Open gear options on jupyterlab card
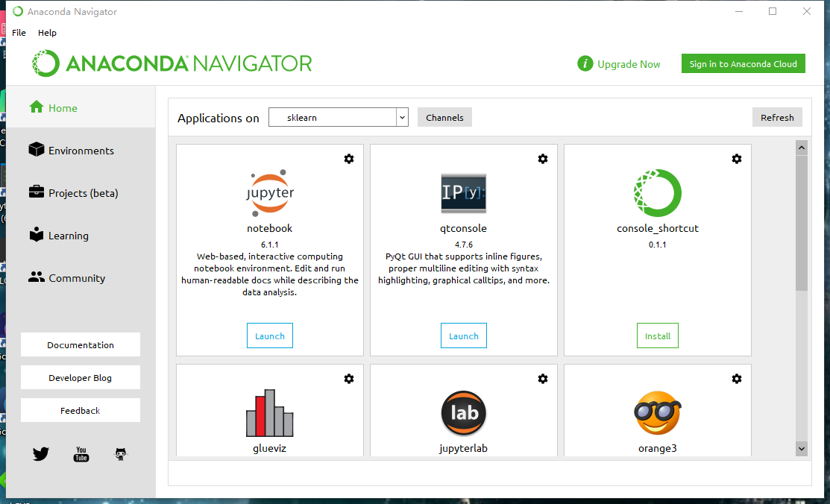 (543, 379)
